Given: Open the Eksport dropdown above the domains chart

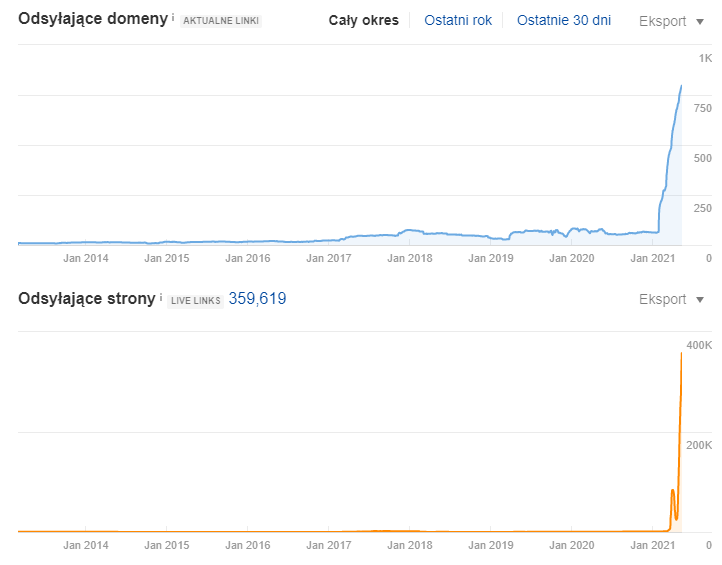Looking at the screenshot, I should [x=671, y=20].
